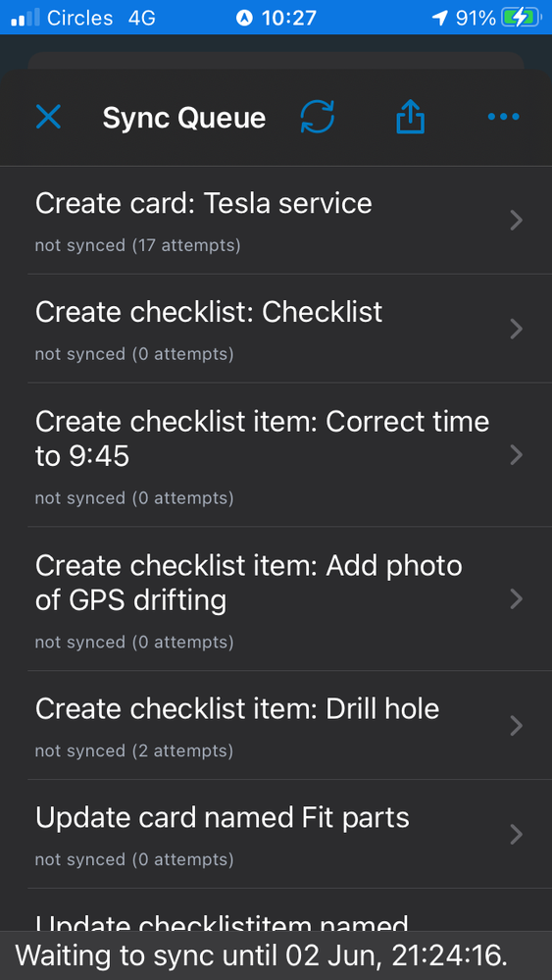This screenshot has height=980, width=552.
Task: Open Create card: Tesla service entry
Action: click(276, 220)
